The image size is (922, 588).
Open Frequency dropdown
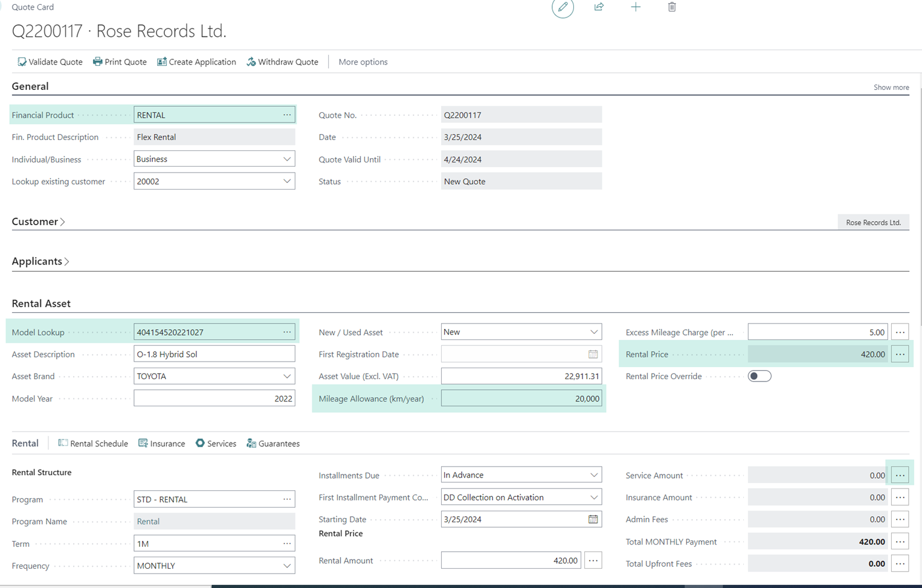coord(287,566)
